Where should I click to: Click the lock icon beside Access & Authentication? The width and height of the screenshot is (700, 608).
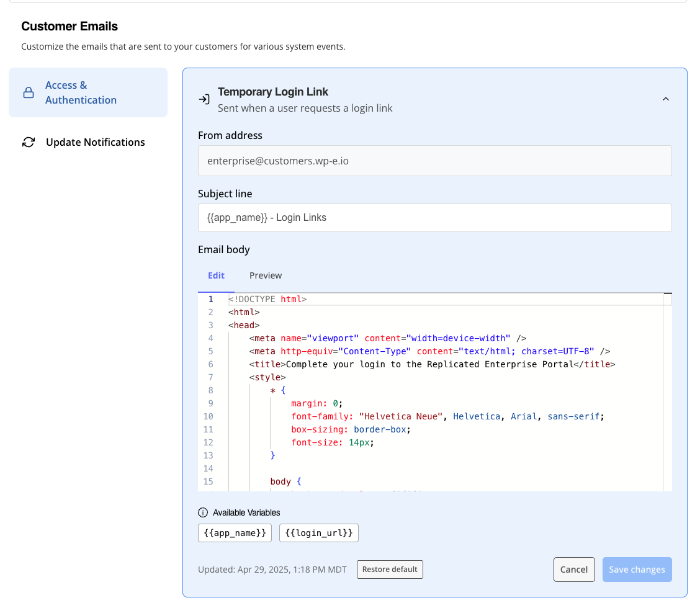click(x=28, y=92)
